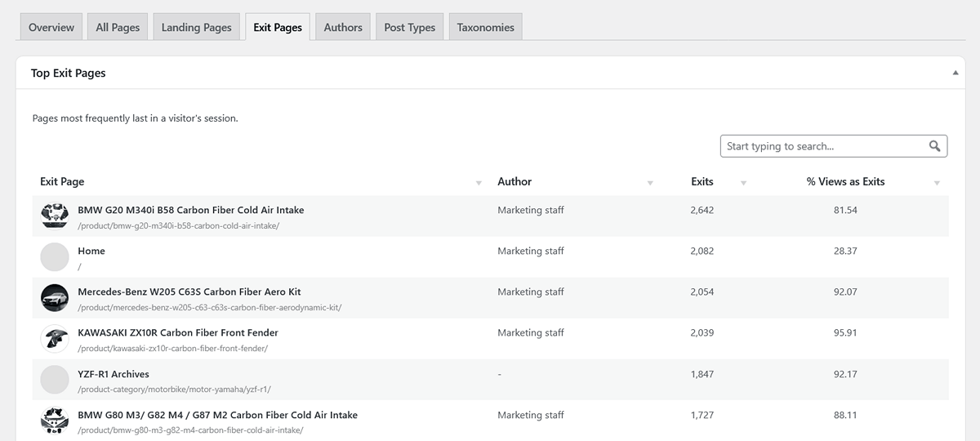Click the Exits column header

point(702,181)
